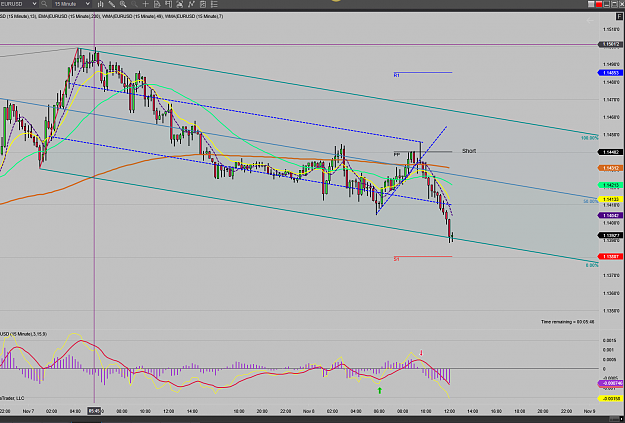This screenshot has width=625, height=423.
Task: Select the purple MACD value marker
Action: (x=610, y=383)
